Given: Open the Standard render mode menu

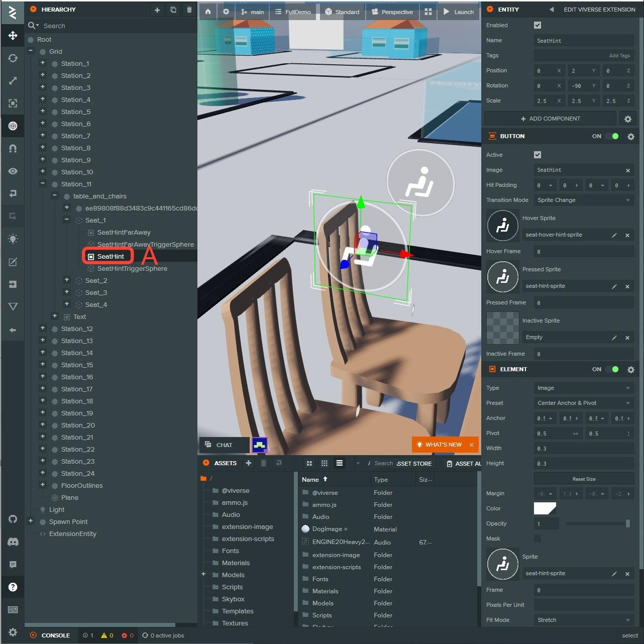Looking at the screenshot, I should (342, 12).
